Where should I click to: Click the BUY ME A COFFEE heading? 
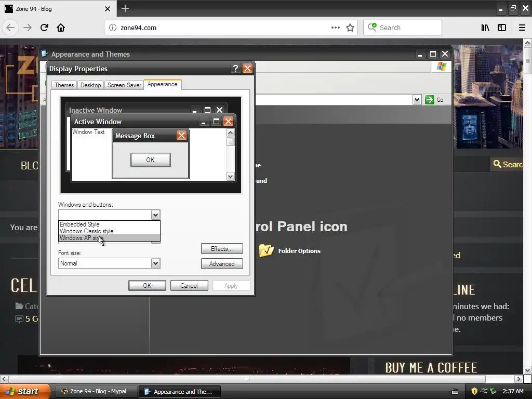click(431, 368)
